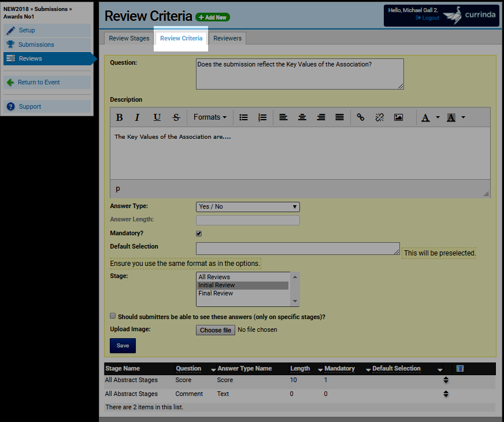Open column chooser icon in table header
The width and height of the screenshot is (504, 422).
(460, 368)
